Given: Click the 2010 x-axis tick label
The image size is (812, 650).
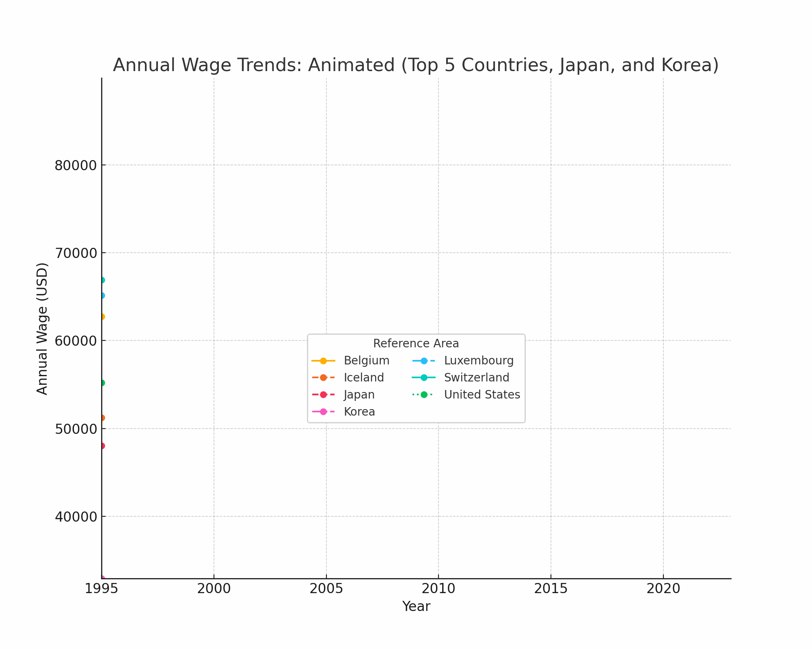Looking at the screenshot, I should click(x=438, y=589).
